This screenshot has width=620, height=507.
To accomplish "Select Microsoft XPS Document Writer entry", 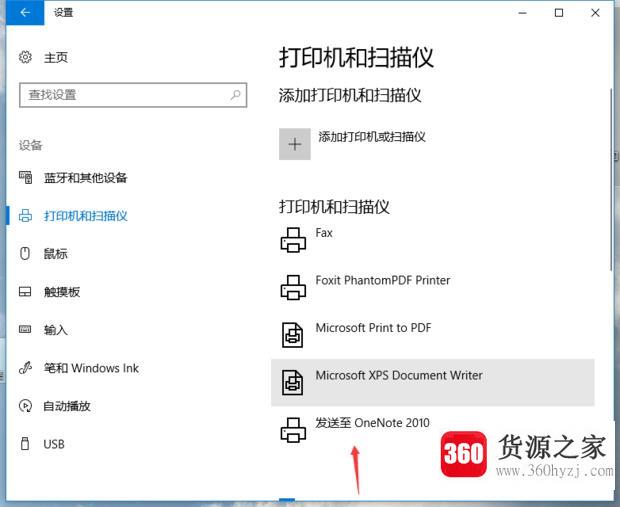I will [433, 382].
